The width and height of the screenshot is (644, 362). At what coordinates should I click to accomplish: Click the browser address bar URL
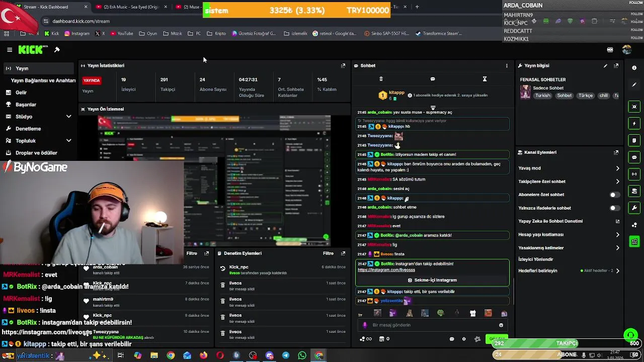pos(81,21)
